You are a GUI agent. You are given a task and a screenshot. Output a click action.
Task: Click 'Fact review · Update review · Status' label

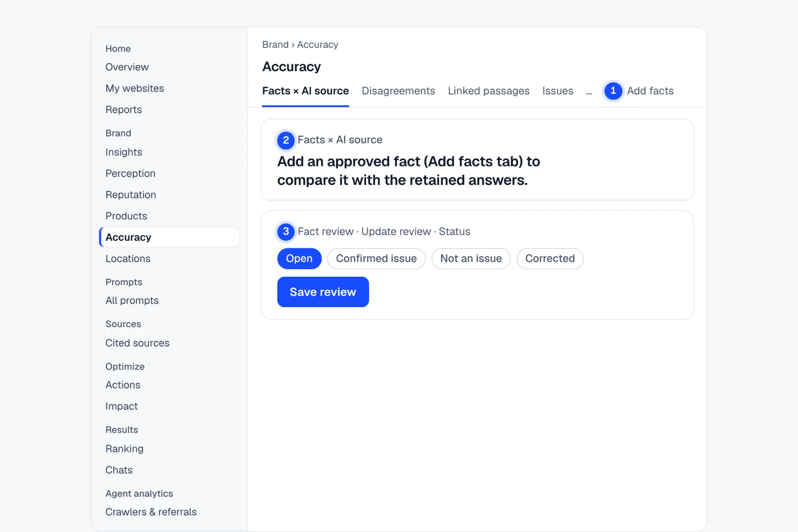384,232
